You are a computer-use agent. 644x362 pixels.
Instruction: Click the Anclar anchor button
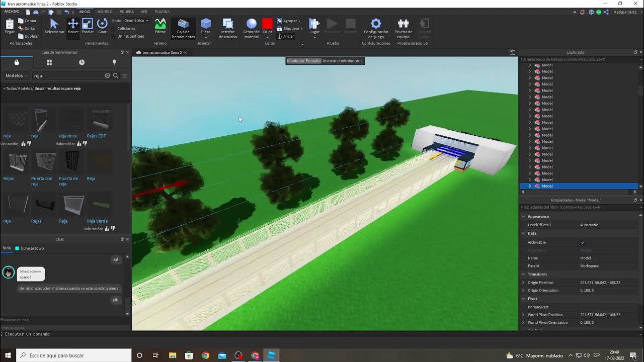(286, 36)
